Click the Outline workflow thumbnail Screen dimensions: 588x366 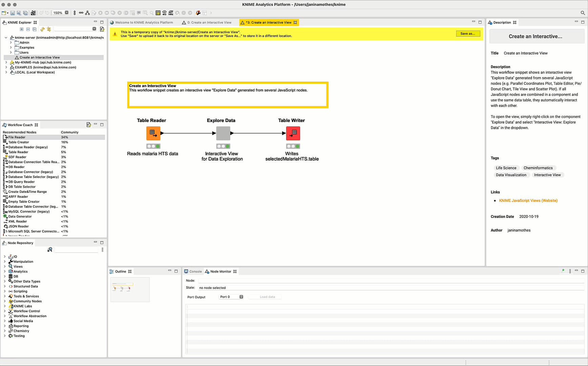130,289
